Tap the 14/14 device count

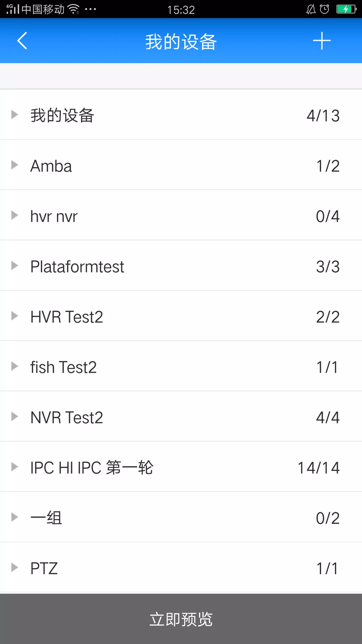pyautogui.click(x=318, y=468)
